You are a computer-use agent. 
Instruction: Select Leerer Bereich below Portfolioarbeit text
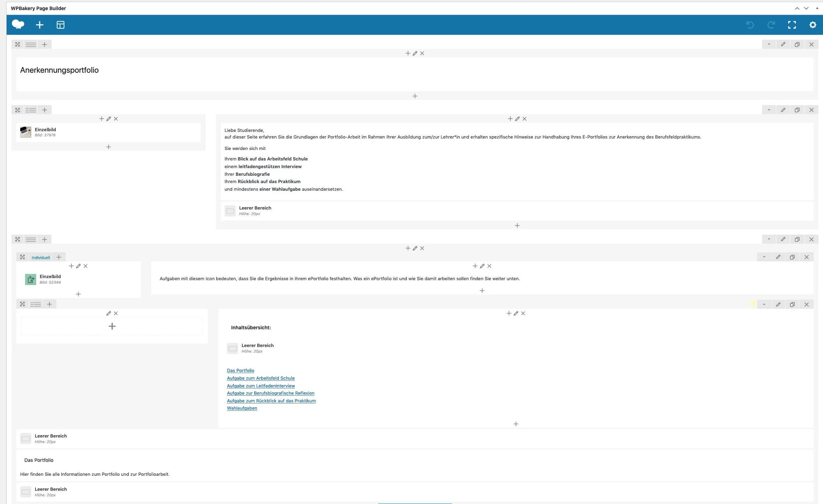(x=415, y=492)
